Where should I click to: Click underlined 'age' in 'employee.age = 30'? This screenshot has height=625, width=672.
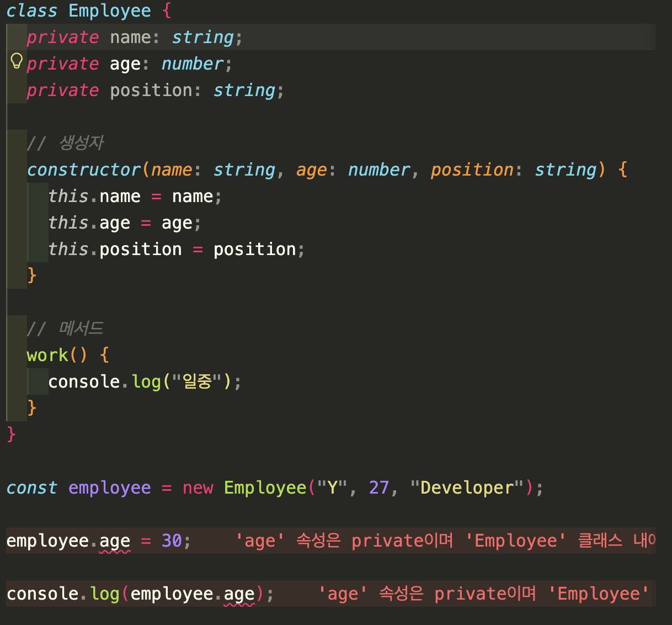(115, 542)
